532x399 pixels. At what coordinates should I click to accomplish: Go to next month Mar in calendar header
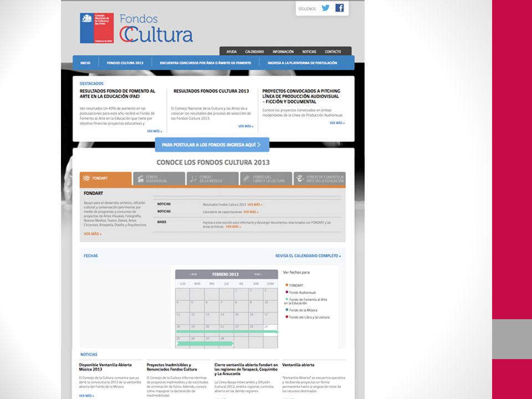258,274
